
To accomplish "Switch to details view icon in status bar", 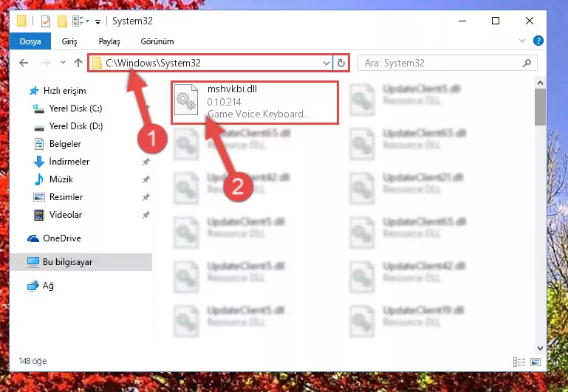I will coord(519,362).
